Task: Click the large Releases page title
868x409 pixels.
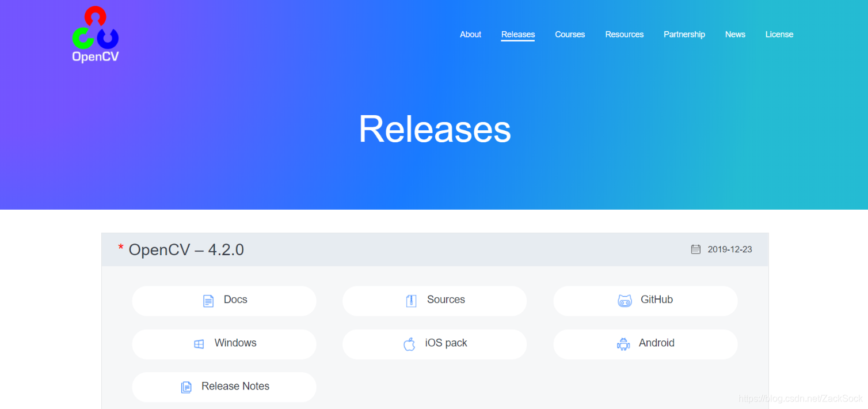Action: click(x=435, y=128)
